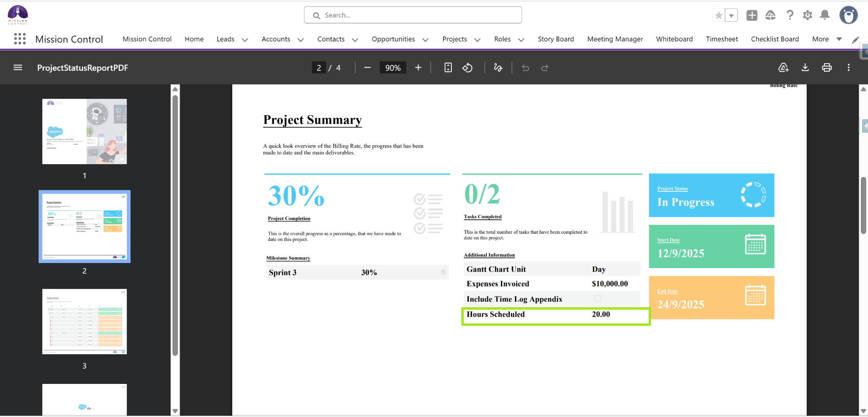868x417 pixels.
Task: Download the PDF file
Action: 805,67
